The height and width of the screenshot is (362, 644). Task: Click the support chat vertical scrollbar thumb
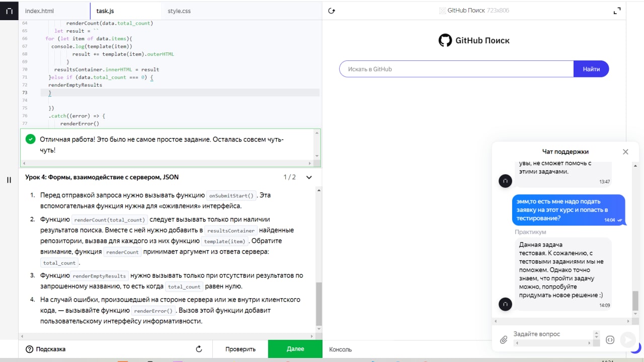click(635, 301)
